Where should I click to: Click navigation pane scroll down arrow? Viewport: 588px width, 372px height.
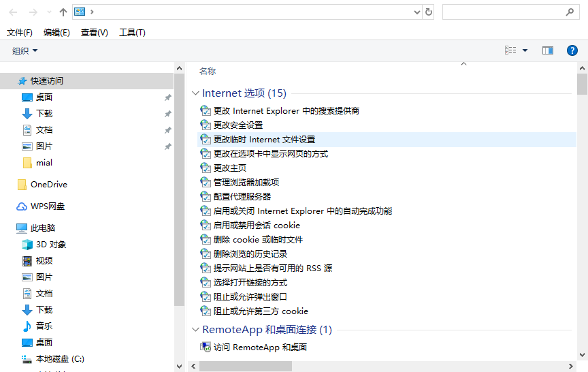point(179,367)
